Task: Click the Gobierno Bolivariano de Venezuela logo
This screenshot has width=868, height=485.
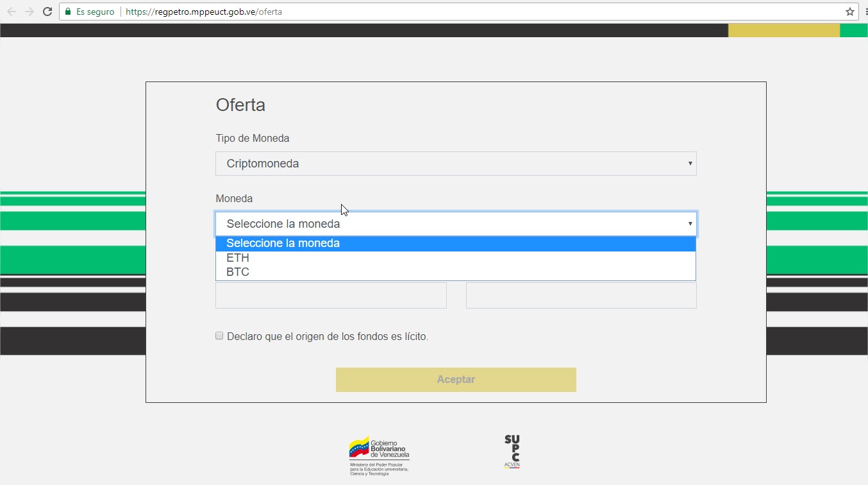Action: (379, 455)
